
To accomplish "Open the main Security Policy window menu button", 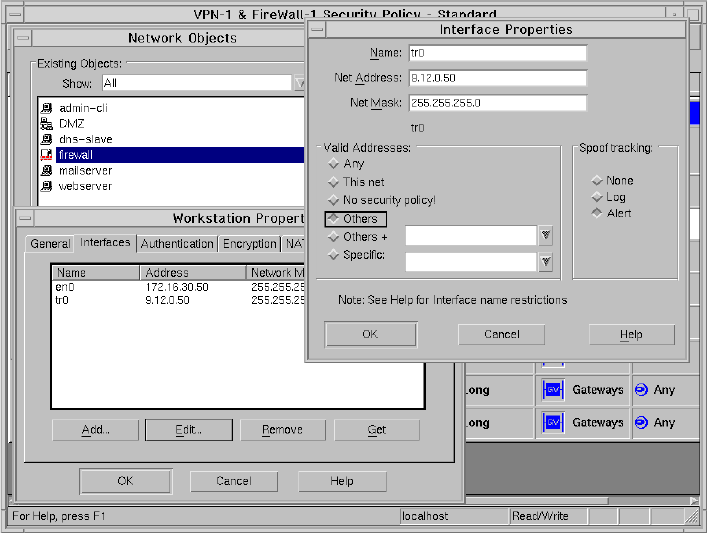I will [15, 14].
